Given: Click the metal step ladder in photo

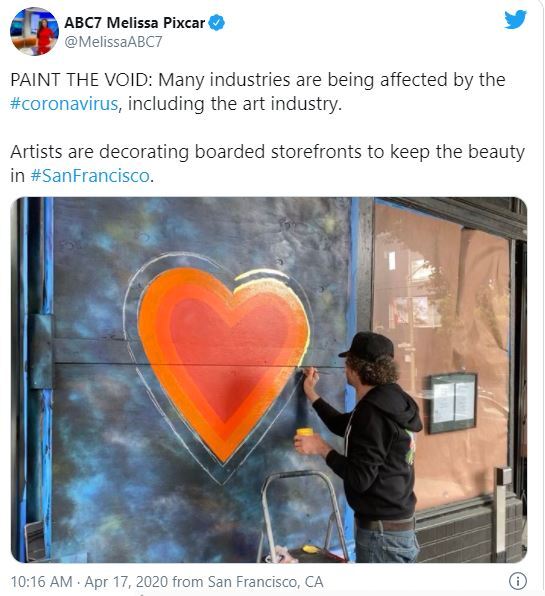Looking at the screenshot, I should (303, 516).
